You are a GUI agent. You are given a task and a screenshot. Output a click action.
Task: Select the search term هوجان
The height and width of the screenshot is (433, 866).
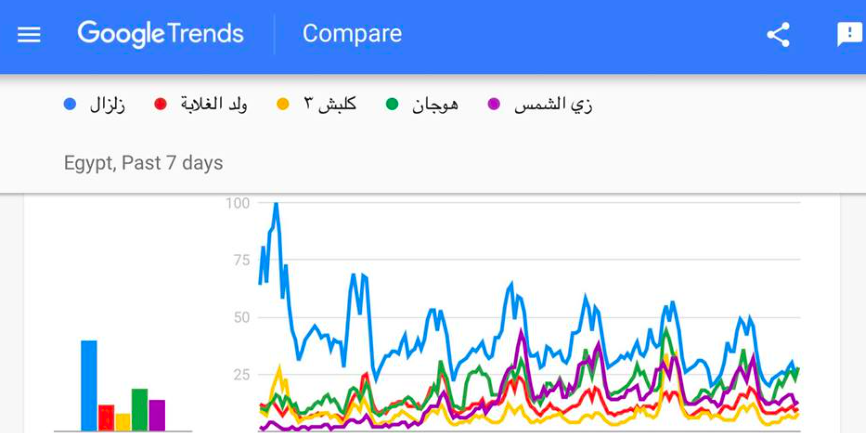click(435, 104)
